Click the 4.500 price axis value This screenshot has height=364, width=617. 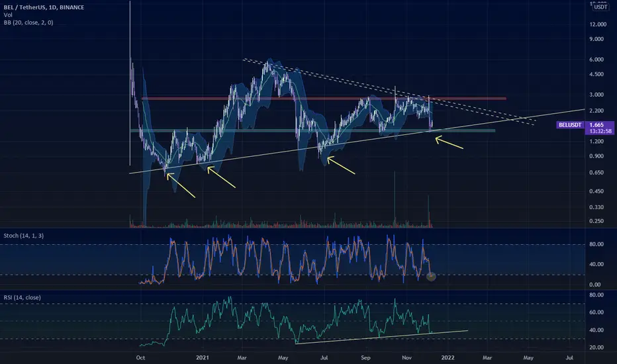(x=596, y=74)
